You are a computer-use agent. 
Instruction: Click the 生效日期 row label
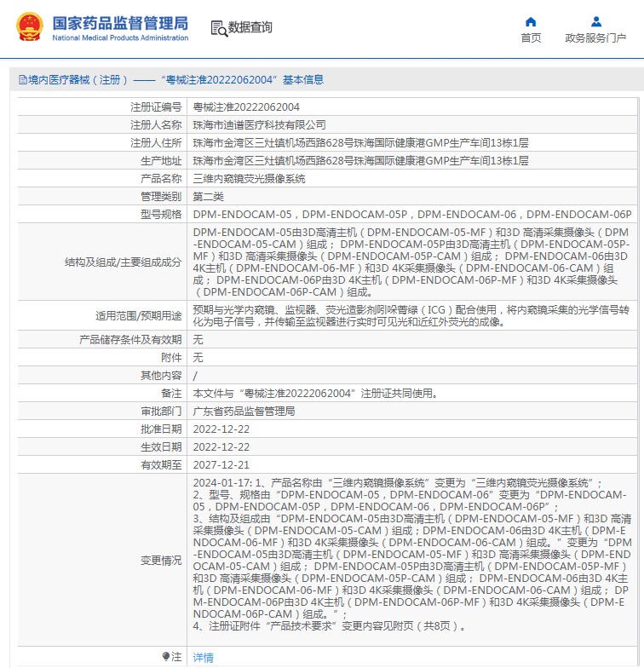161,446
